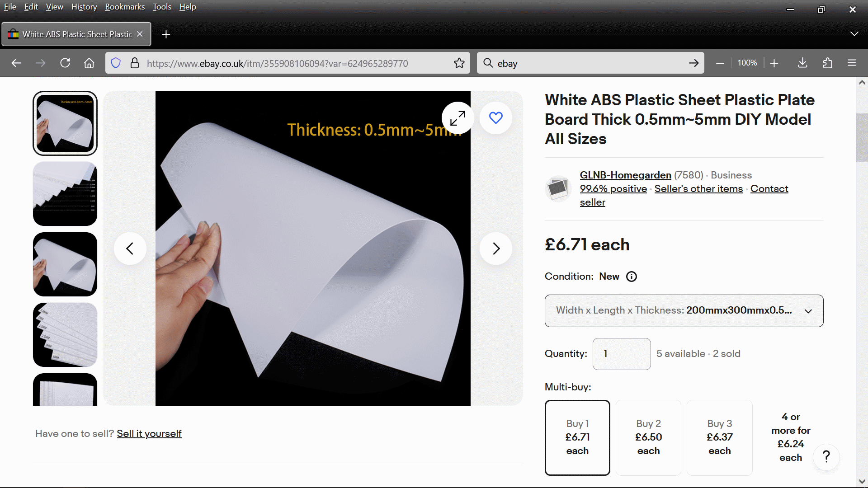Screen dimensions: 868x488
Task: Open the GLNB-Homegarden seller link
Action: point(625,175)
